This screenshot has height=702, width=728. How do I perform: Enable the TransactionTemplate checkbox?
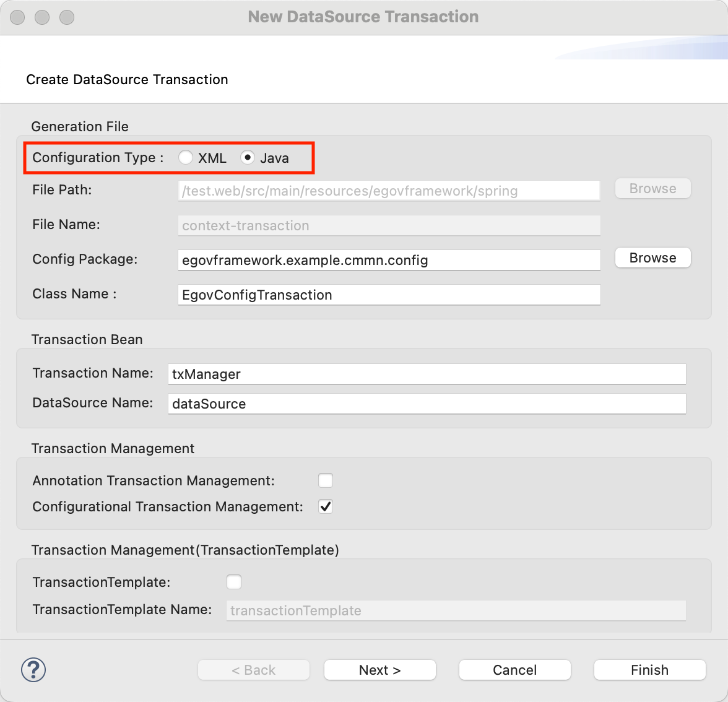tap(234, 582)
